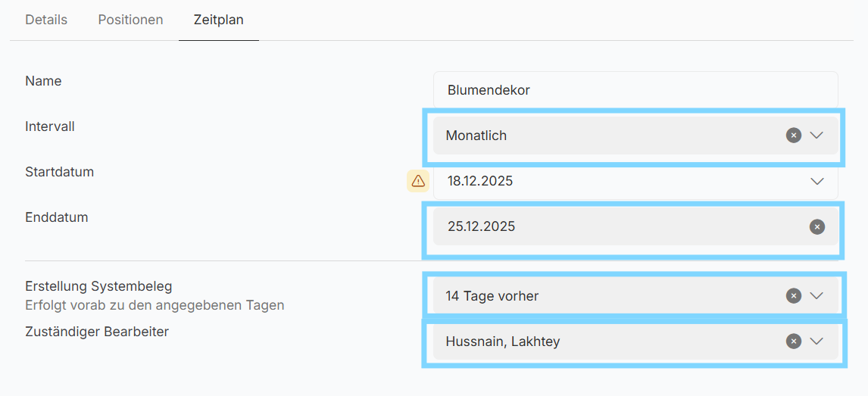The image size is (868, 396).
Task: Click the Startdatum warning triangle icon
Action: click(418, 181)
